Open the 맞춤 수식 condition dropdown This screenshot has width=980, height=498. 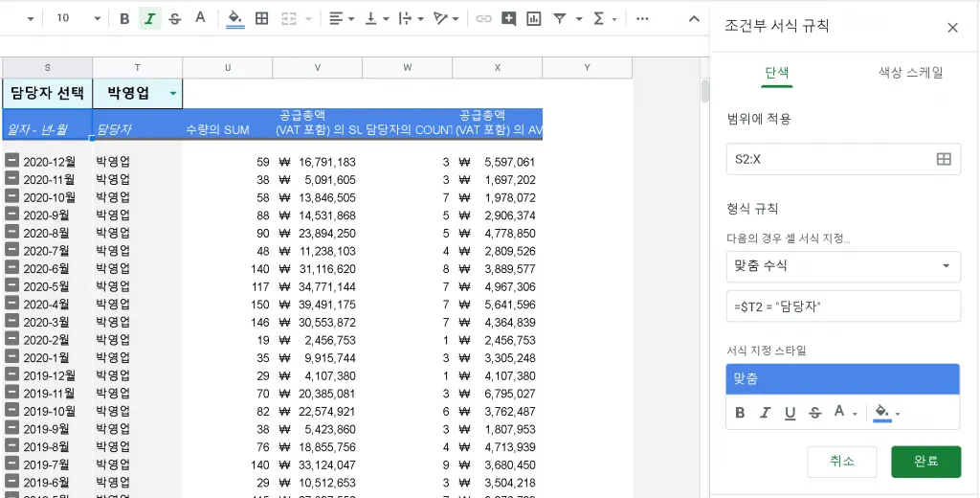(x=843, y=266)
